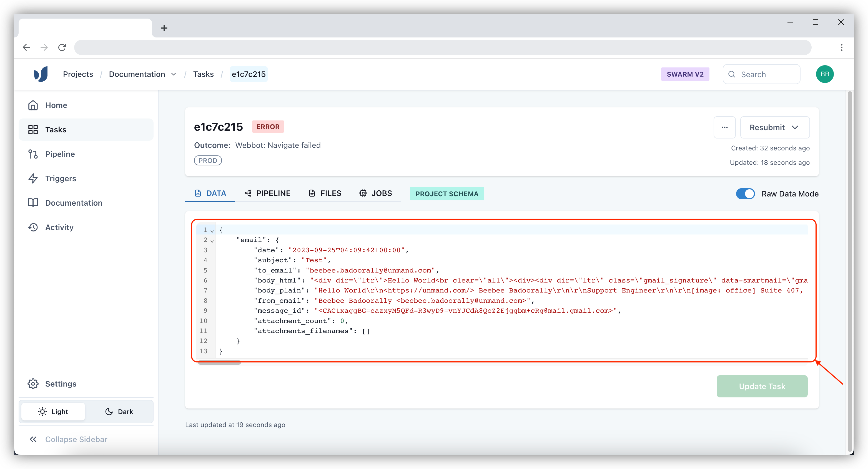Toggle Raw Data Mode switch off
Image resolution: width=868 pixels, height=469 pixels.
(745, 194)
